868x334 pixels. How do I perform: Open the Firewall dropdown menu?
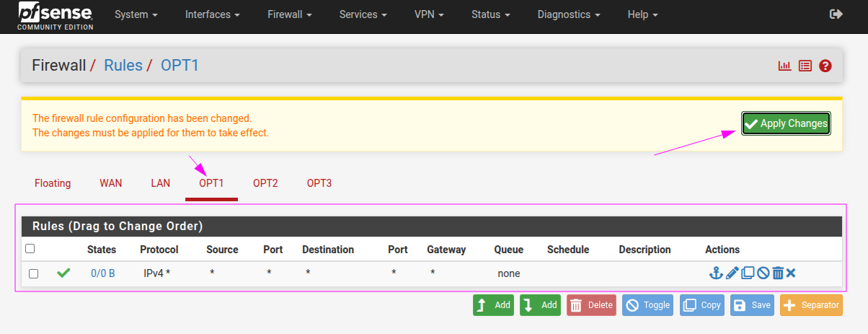point(289,14)
